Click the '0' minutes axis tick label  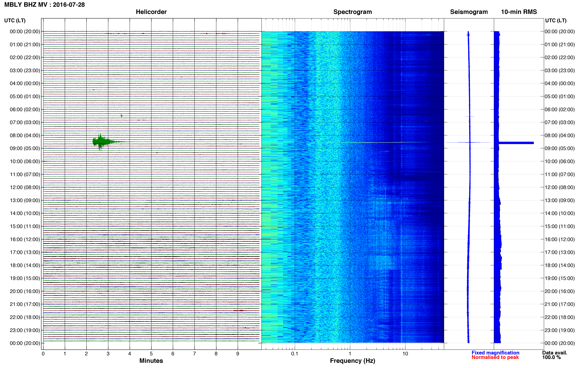[43, 354]
